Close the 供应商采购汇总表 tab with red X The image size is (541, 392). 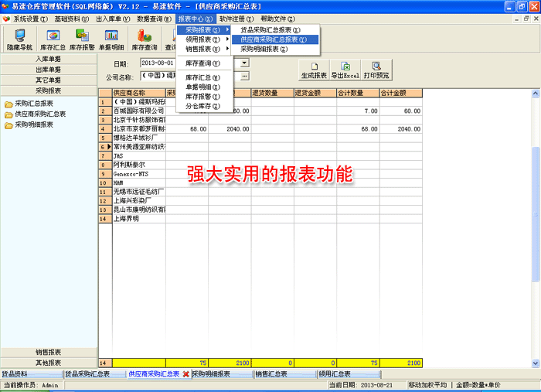186,374
